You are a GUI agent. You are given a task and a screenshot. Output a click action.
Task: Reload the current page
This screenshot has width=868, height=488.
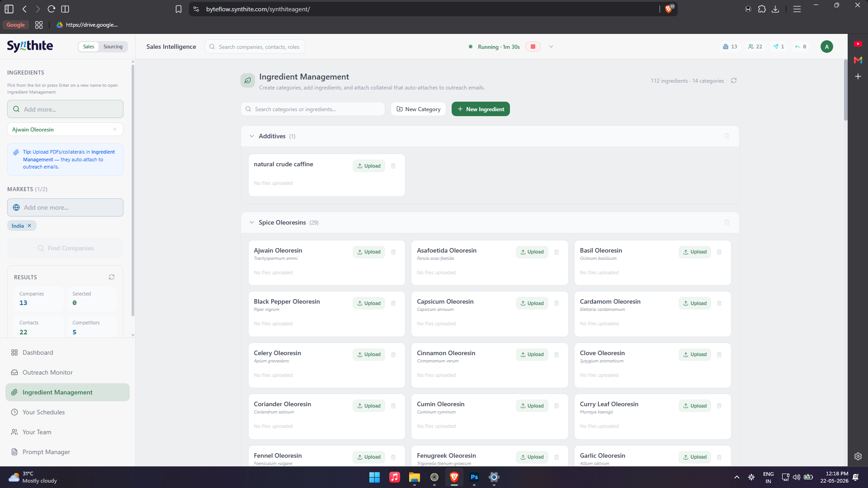tap(52, 9)
